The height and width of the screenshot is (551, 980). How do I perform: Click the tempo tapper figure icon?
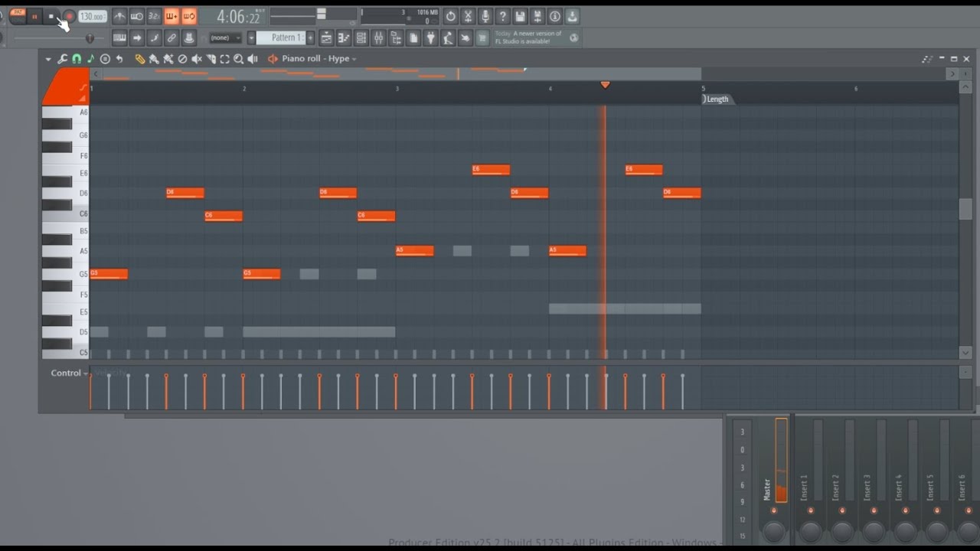(x=448, y=37)
